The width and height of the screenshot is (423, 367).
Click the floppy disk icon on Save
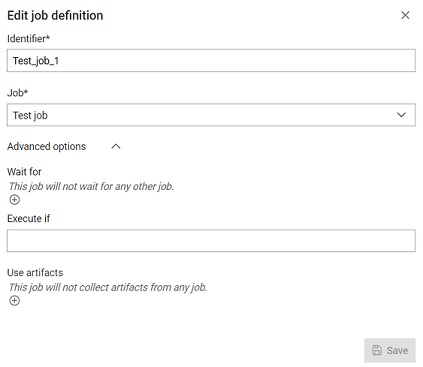[x=377, y=350]
